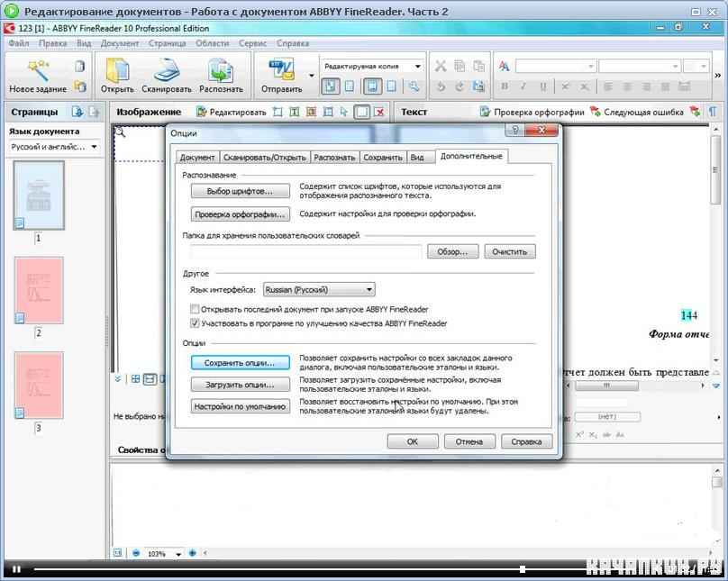Open the document language dropdown
Image resolution: width=728 pixels, height=581 pixels.
pyautogui.click(x=54, y=147)
